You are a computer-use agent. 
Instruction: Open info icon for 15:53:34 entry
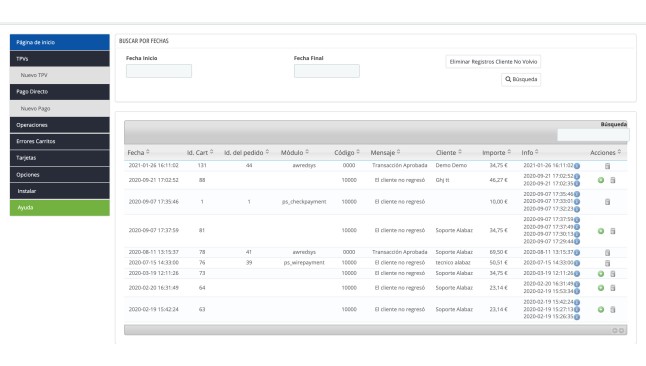(577, 291)
